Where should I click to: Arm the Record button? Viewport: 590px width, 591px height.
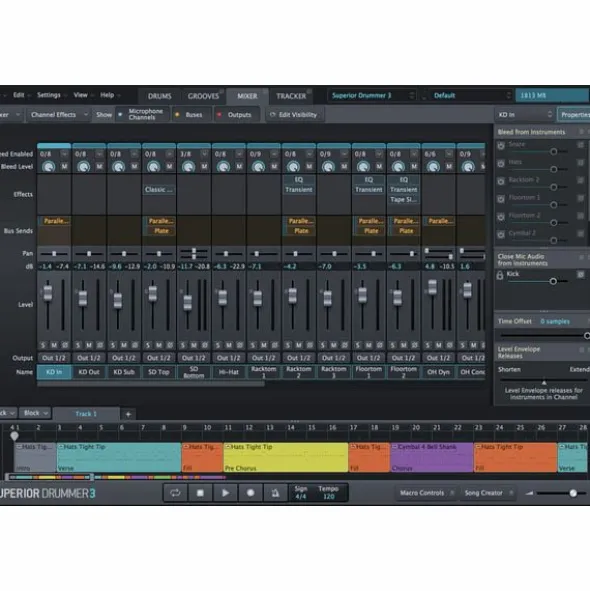(250, 493)
